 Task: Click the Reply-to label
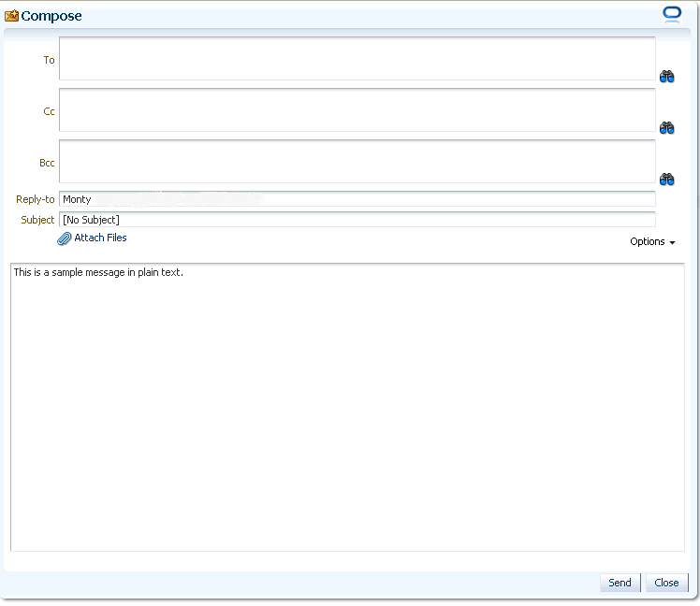pyautogui.click(x=36, y=199)
